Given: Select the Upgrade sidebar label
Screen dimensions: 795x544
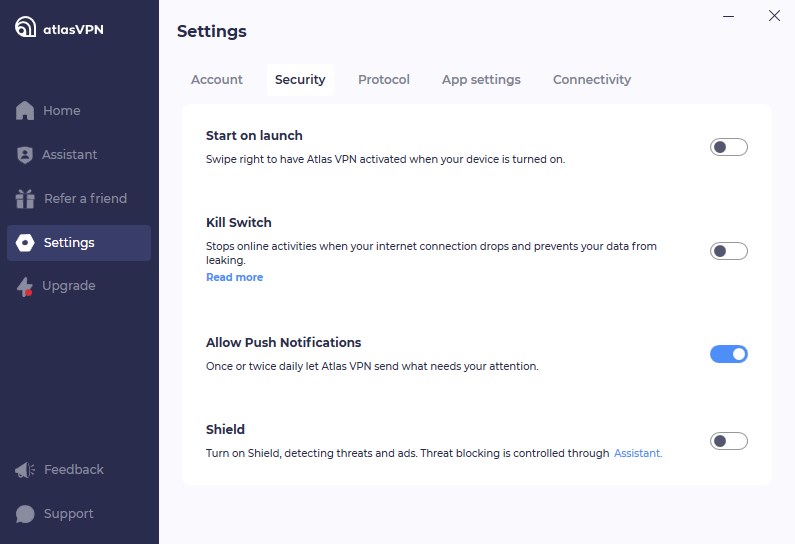Looking at the screenshot, I should coord(68,286).
